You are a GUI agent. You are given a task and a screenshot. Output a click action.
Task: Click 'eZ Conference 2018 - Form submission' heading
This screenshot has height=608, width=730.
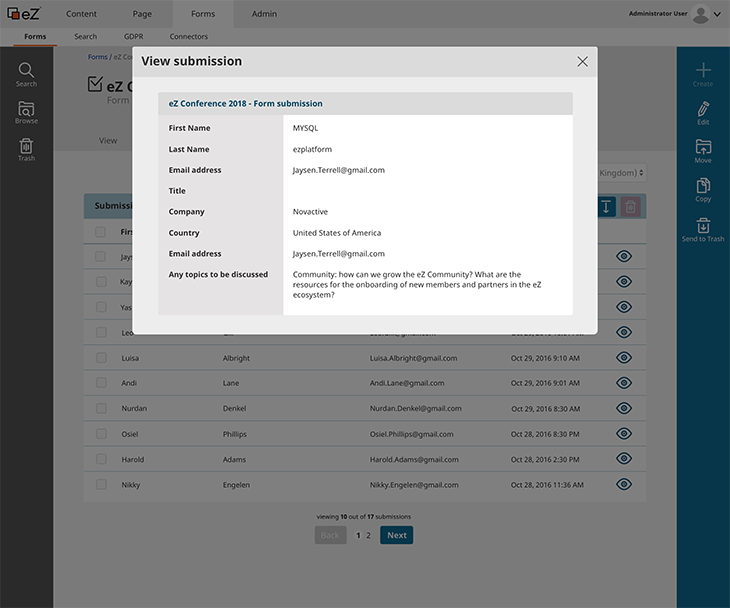tap(245, 103)
